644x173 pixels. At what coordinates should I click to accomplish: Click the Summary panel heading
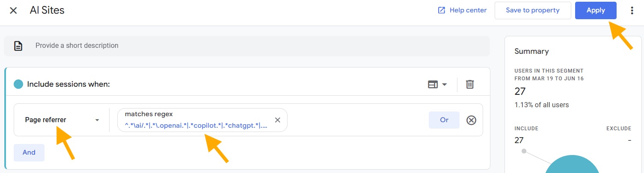point(531,51)
